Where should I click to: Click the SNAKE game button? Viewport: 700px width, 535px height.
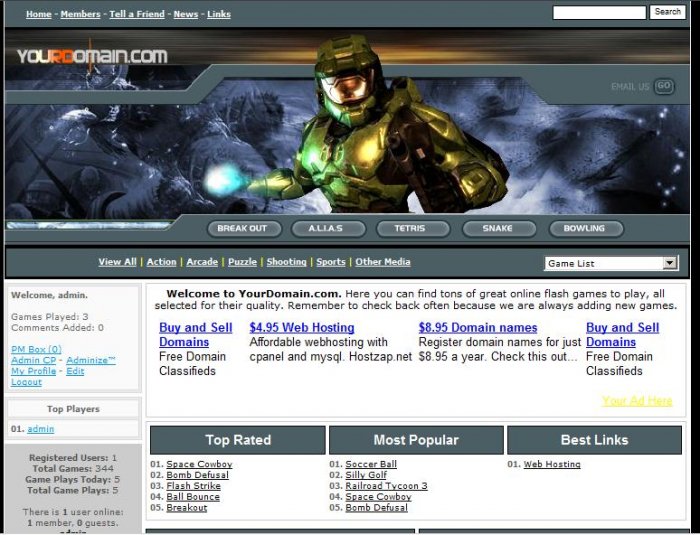click(x=499, y=229)
